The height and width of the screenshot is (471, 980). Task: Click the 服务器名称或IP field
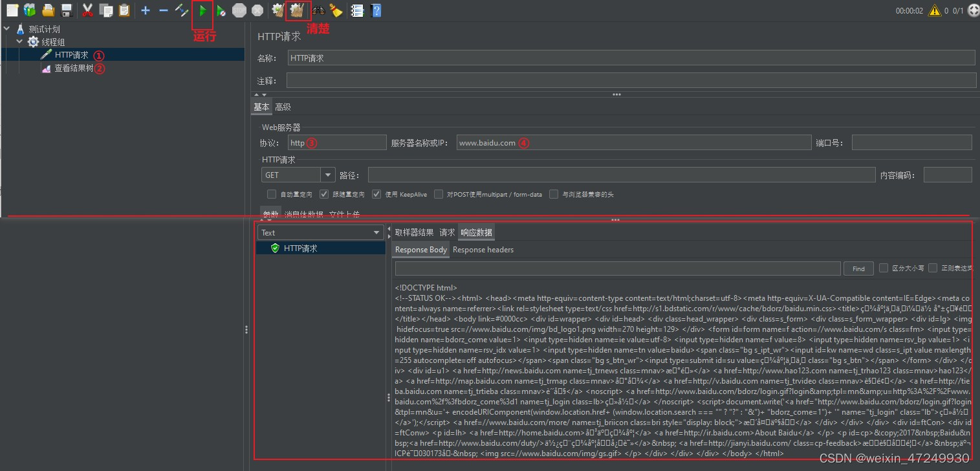click(x=633, y=142)
